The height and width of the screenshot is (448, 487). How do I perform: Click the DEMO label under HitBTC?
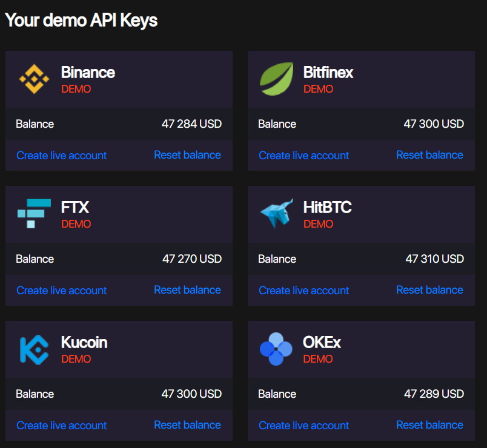(x=319, y=224)
